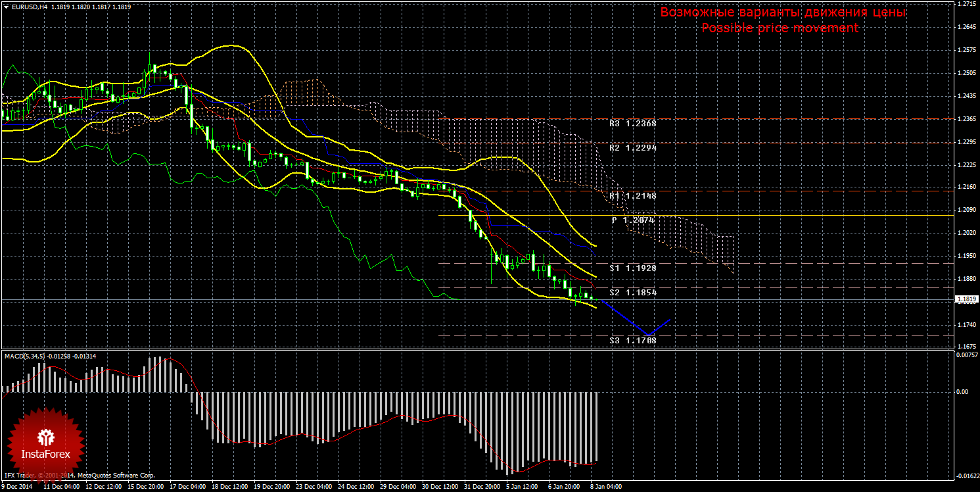Select the R3 1.2368 resistance label
Screen dimensions: 980x492
pyautogui.click(x=632, y=123)
